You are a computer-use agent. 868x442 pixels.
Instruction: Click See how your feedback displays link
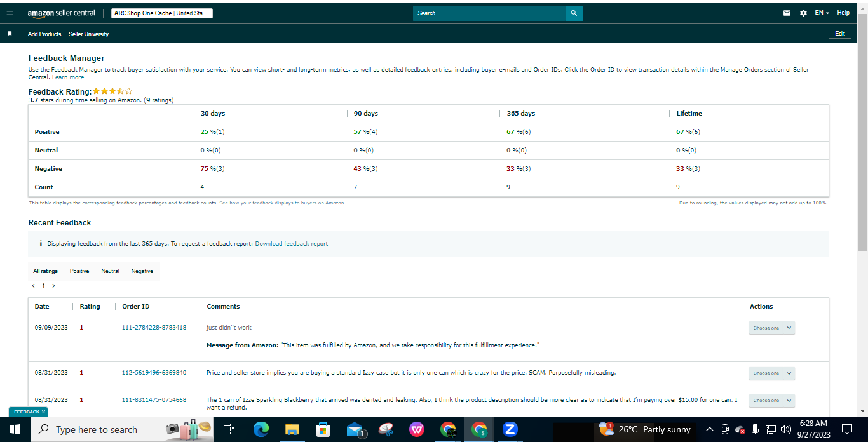coord(282,203)
